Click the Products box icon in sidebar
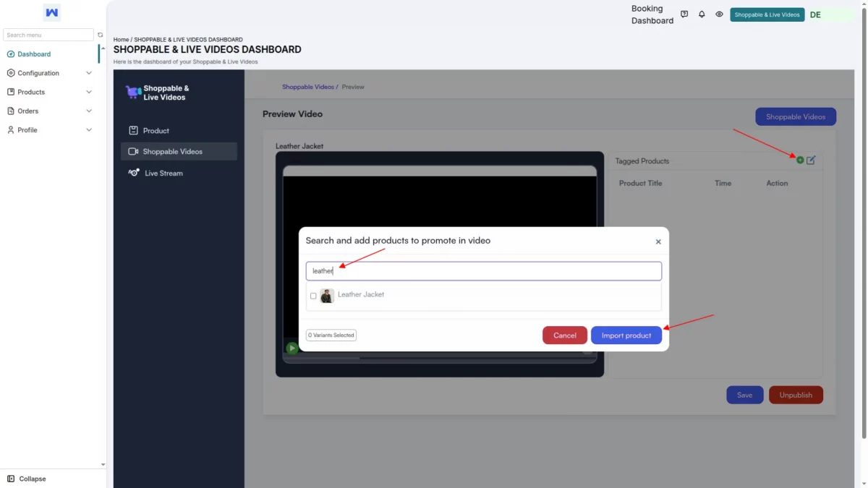Screen dimensions: 868x488 [11, 92]
